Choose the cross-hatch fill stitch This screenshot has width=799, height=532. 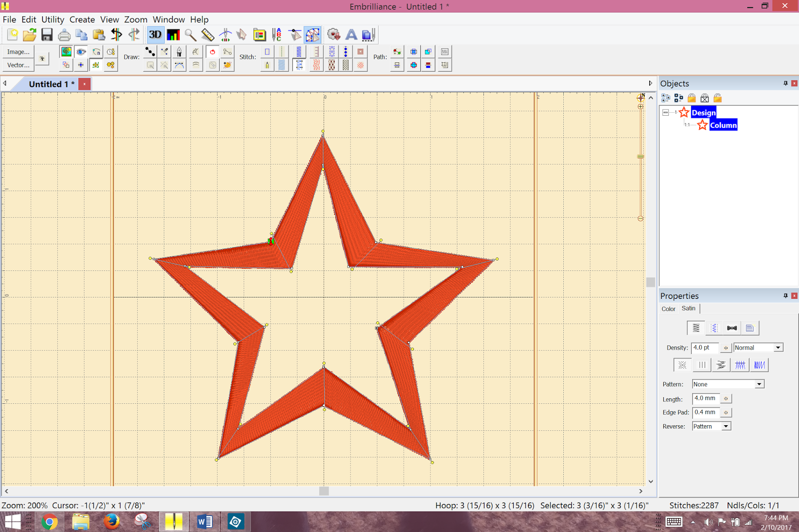361,65
